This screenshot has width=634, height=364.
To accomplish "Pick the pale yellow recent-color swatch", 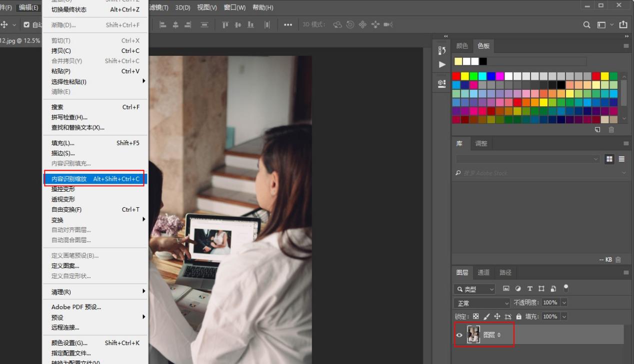I will 458,61.
